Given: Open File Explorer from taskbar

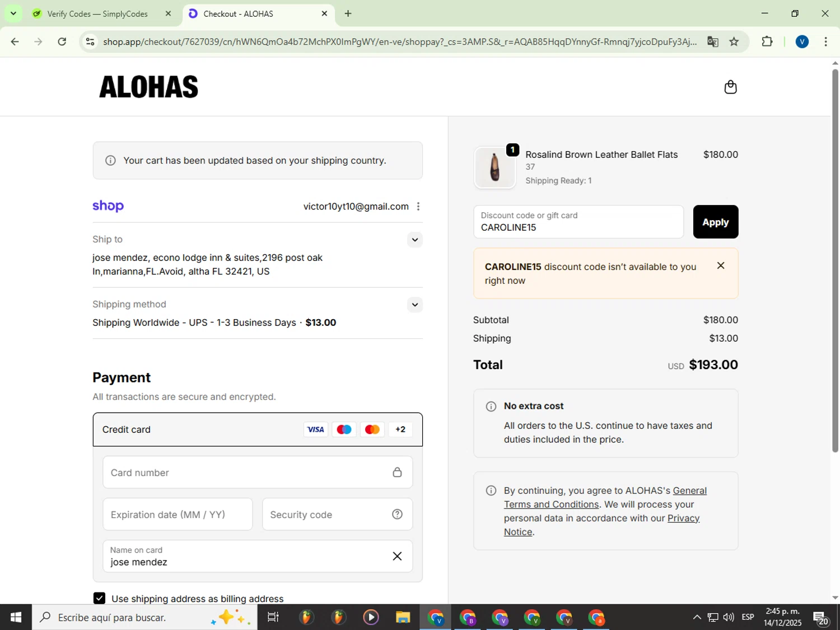Looking at the screenshot, I should 403,617.
